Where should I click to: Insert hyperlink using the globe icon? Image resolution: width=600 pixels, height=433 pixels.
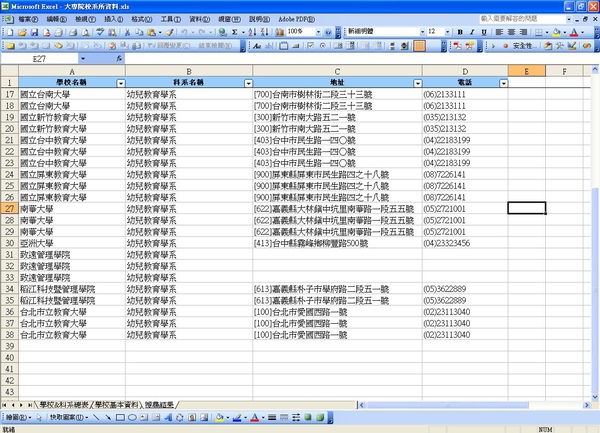(x=222, y=33)
